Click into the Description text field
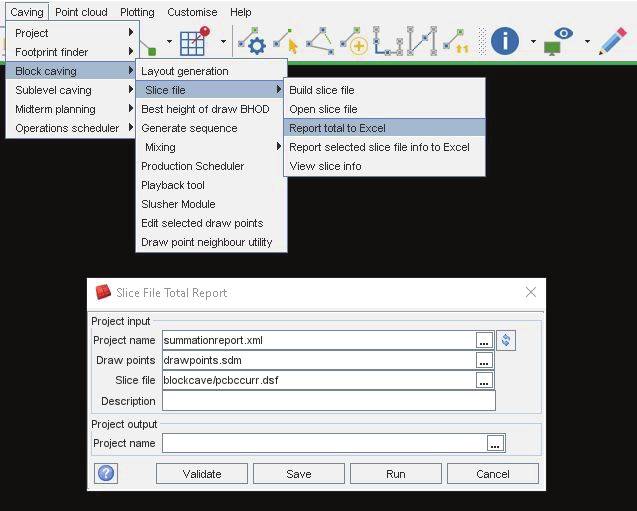637x511 pixels. (328, 401)
